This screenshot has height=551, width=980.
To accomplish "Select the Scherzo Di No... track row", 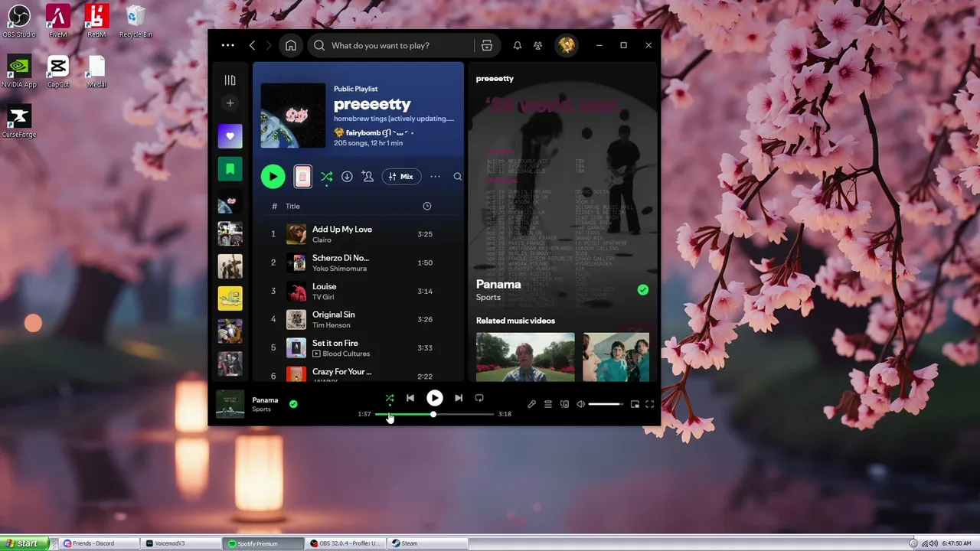I will click(x=358, y=262).
